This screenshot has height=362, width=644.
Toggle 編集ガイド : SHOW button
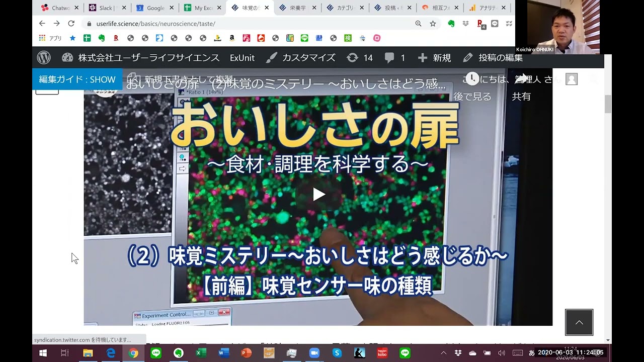(77, 79)
